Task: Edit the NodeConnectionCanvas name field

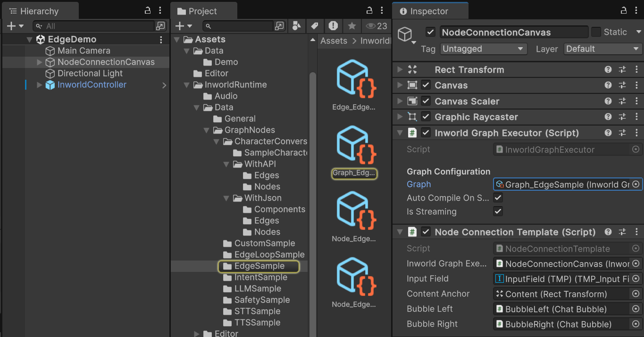Action: click(514, 32)
